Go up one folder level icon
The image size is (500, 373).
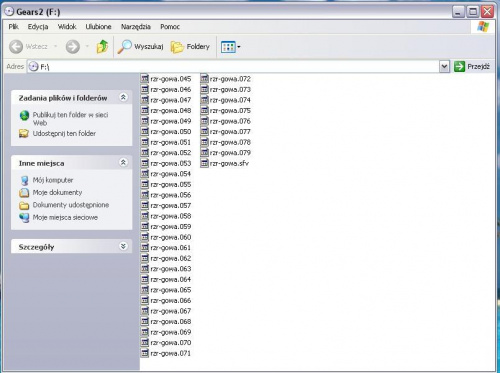102,47
